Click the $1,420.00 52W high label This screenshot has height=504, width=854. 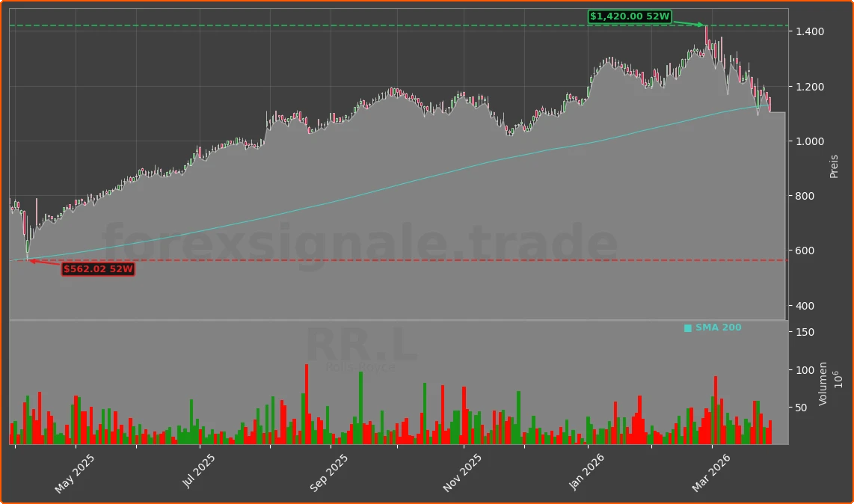(630, 16)
